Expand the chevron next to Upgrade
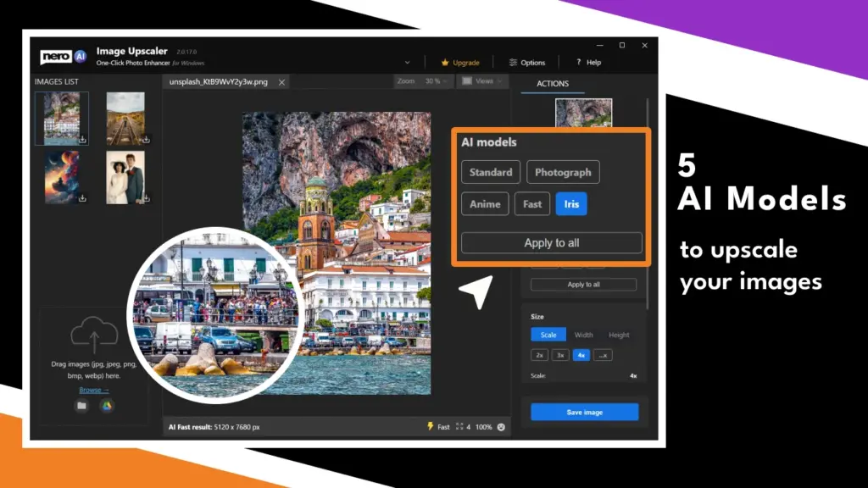The height and width of the screenshot is (488, 868). (407, 62)
